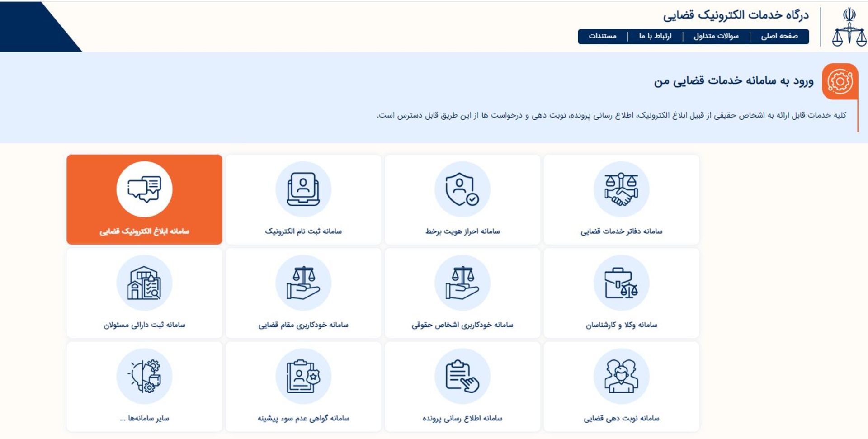This screenshot has width=868, height=439.
Task: Click the chat bubbles icon for ابلاغ الکترونیک قضایی
Action: pyautogui.click(x=144, y=189)
